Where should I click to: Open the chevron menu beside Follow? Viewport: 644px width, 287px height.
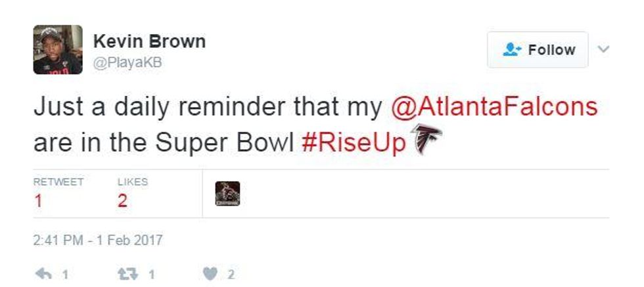[x=604, y=49]
